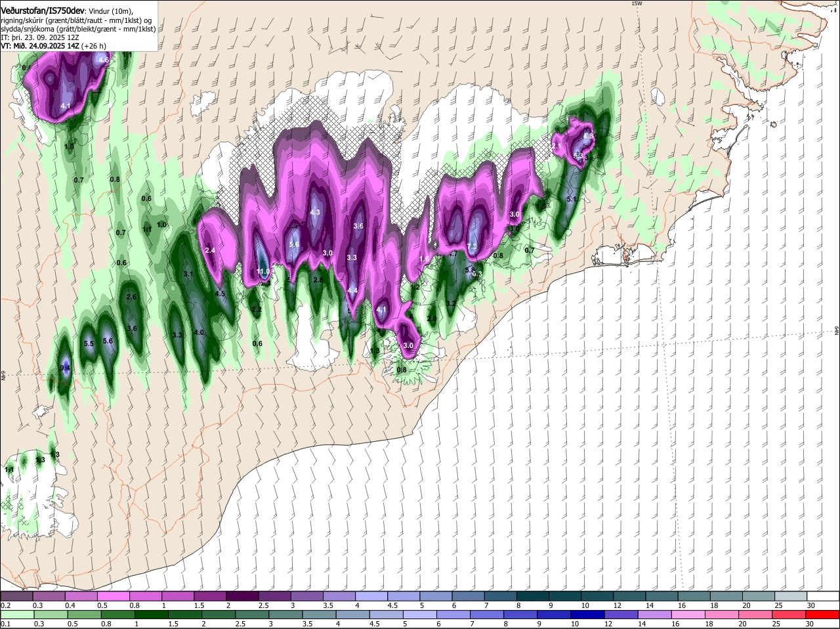Click the 4.0 precipitation value on the map
This screenshot has width=840, height=629.
(x=199, y=333)
